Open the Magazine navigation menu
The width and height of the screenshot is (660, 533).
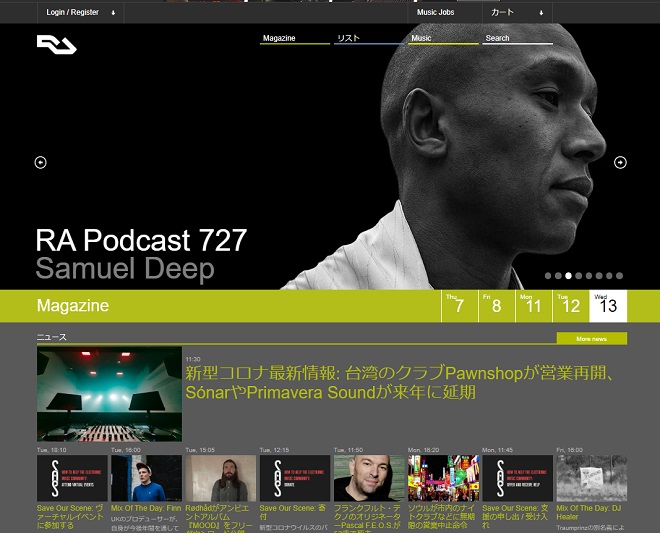click(295, 38)
